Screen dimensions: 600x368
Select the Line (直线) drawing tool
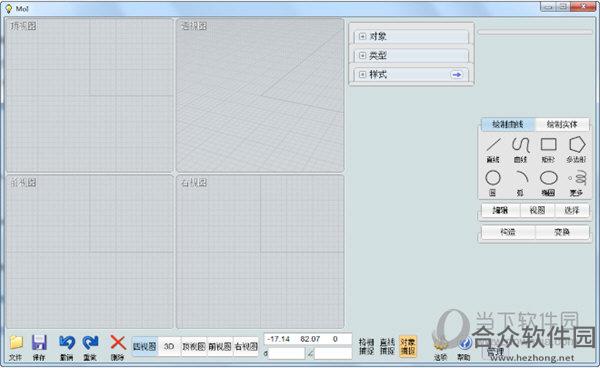point(493,150)
